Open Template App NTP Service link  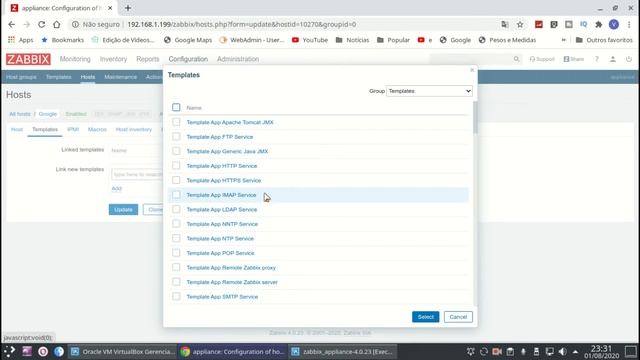[x=220, y=238]
